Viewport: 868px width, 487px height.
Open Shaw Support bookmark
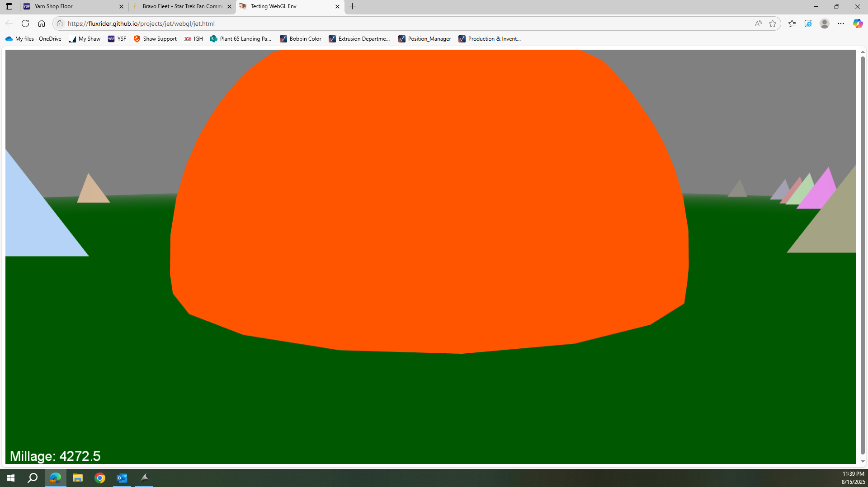click(x=155, y=39)
